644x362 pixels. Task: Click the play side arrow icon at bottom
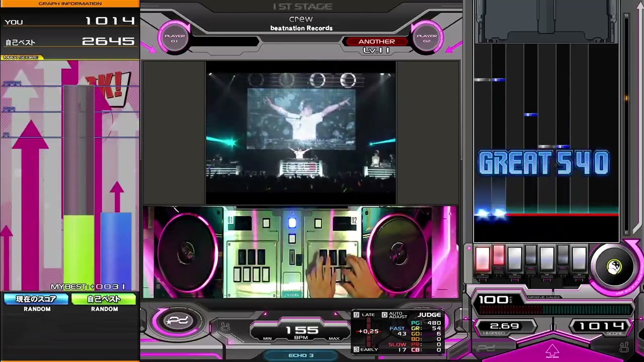(x=552, y=350)
